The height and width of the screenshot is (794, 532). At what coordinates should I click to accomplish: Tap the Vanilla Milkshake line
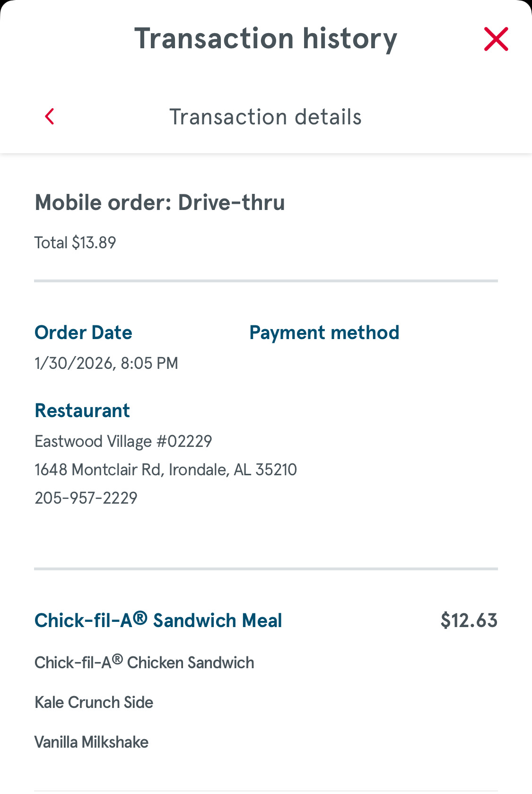(91, 742)
